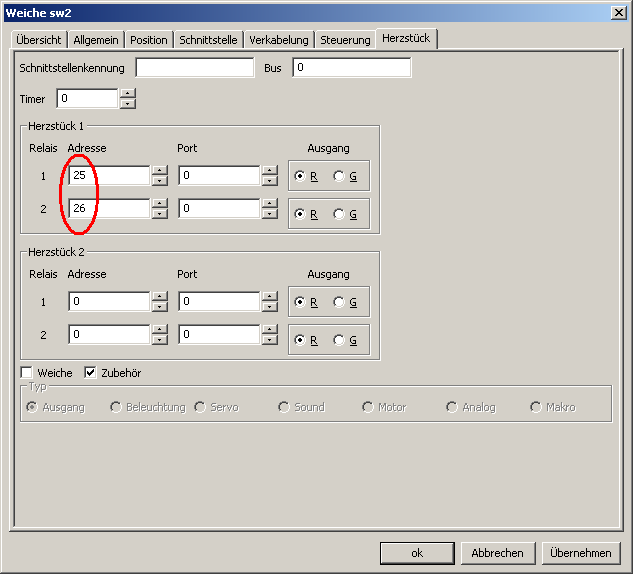
Task: Decrease Herzstück 1 relay 1 Adresse value
Action: pos(159,181)
